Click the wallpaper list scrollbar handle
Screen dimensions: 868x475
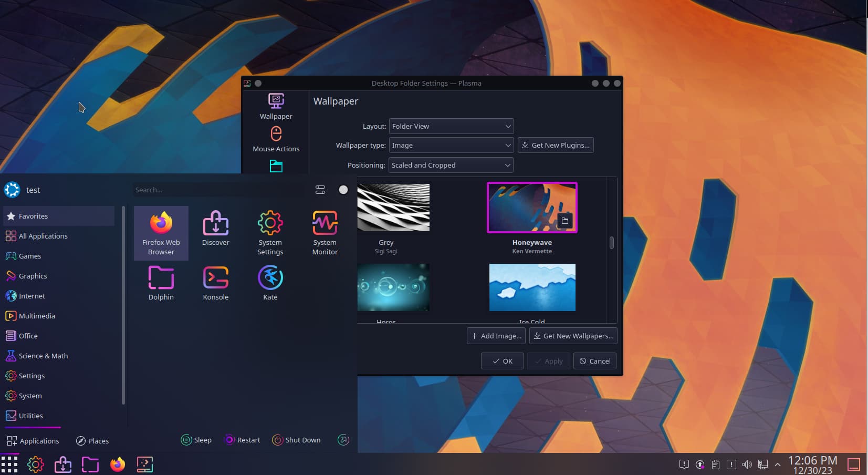[x=611, y=243]
